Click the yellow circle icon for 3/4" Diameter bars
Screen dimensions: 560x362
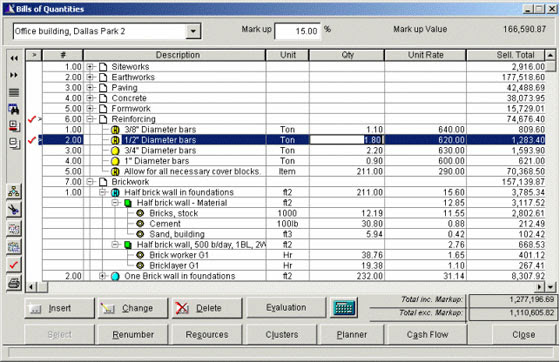[x=115, y=151]
